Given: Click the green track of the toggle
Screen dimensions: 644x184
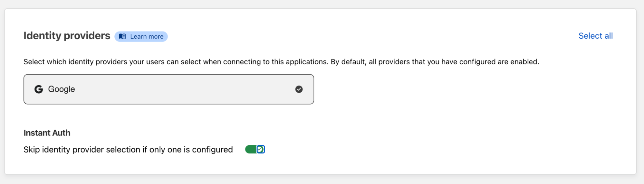Looking at the screenshot, I should point(250,149).
